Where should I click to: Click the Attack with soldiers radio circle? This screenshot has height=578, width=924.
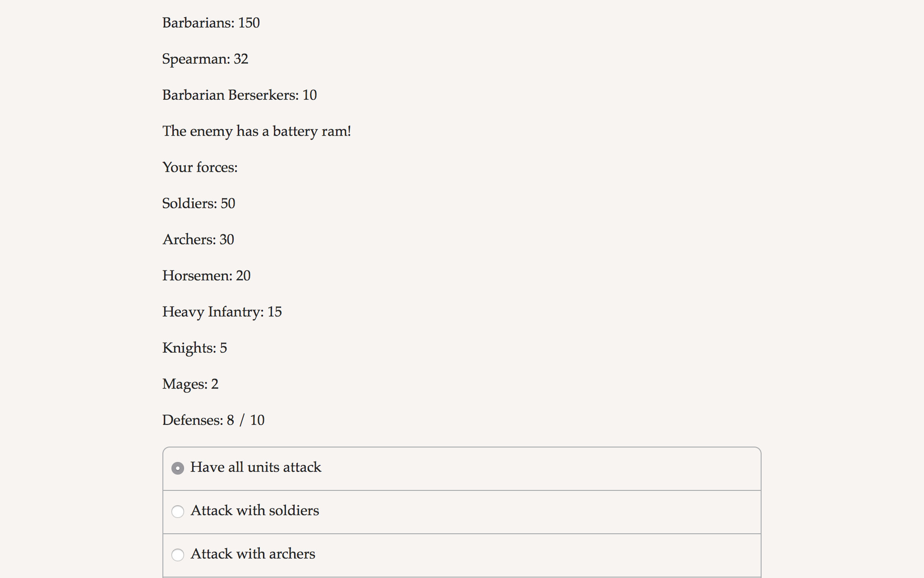tap(178, 512)
